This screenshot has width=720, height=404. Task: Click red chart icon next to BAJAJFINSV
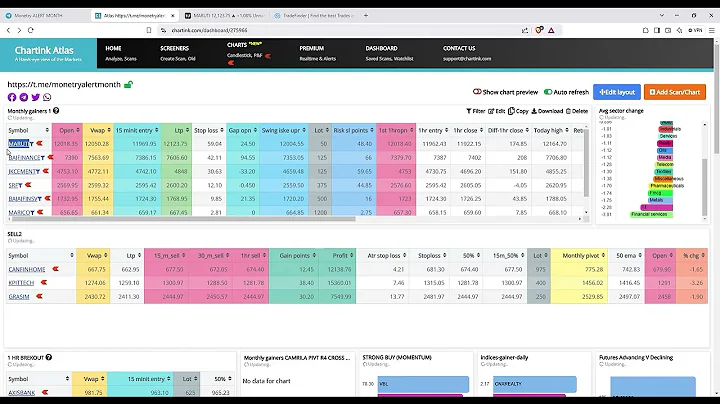click(47, 199)
